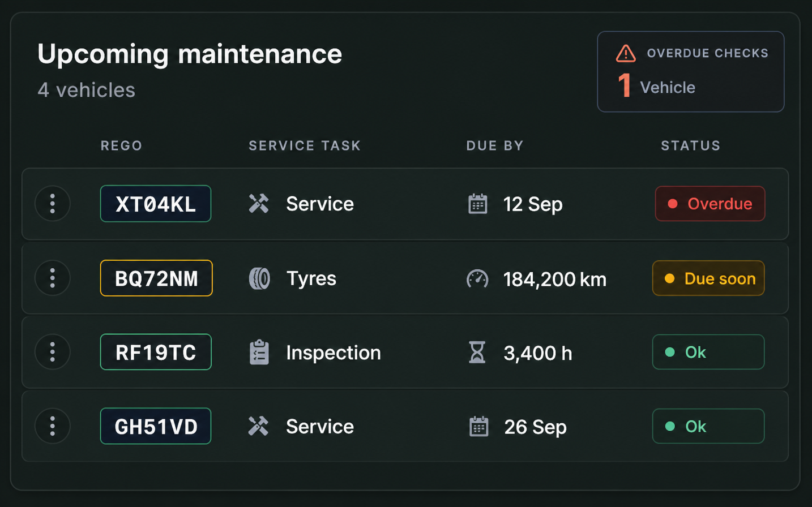Click the REGO column header
The height and width of the screenshot is (507, 812).
tap(122, 146)
